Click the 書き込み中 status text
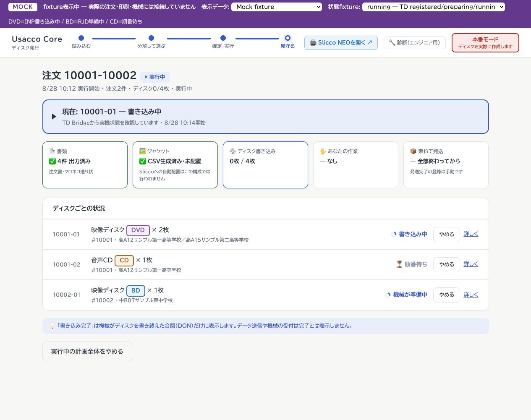Image resolution: width=531 pixels, height=420 pixels. click(x=413, y=234)
